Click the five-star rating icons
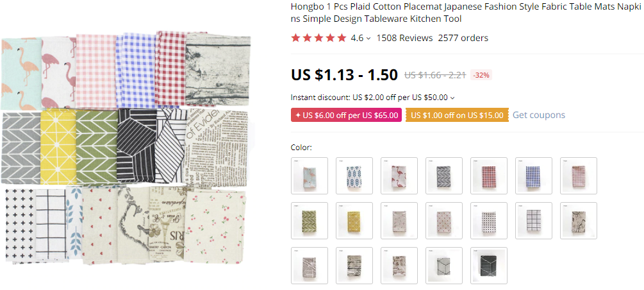The height and width of the screenshot is (290, 644). point(318,38)
